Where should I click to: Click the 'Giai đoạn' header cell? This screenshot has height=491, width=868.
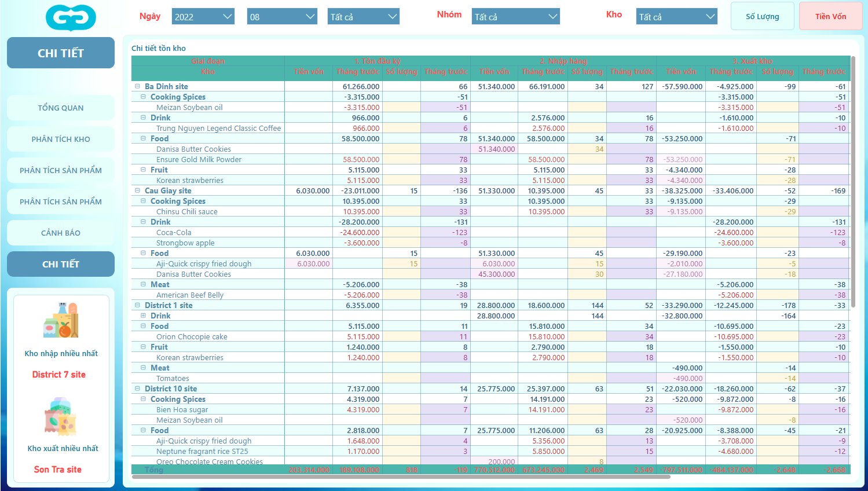click(x=208, y=61)
